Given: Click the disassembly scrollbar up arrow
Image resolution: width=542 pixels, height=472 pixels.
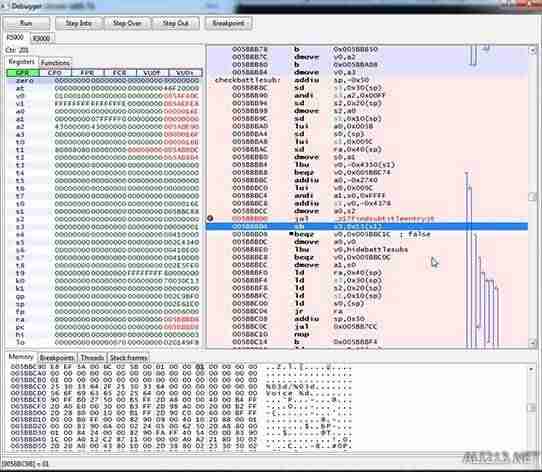Looking at the screenshot, I should 532,50.
